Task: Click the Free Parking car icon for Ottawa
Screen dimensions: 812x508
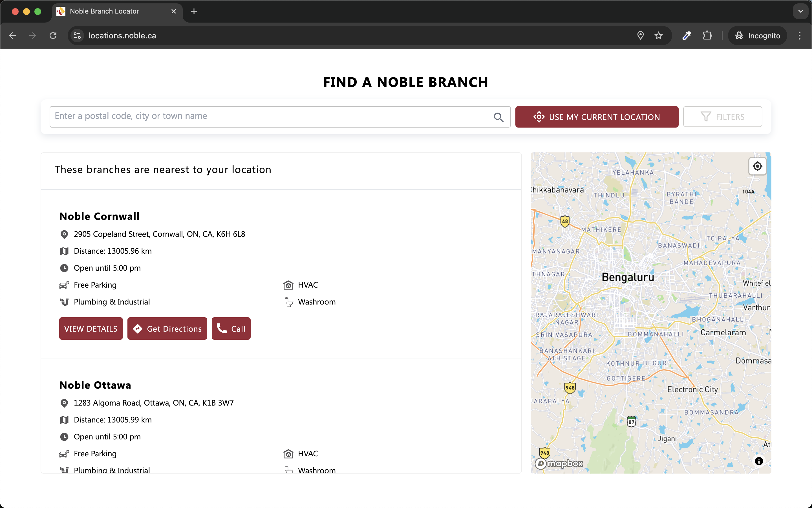Action: pos(64,454)
